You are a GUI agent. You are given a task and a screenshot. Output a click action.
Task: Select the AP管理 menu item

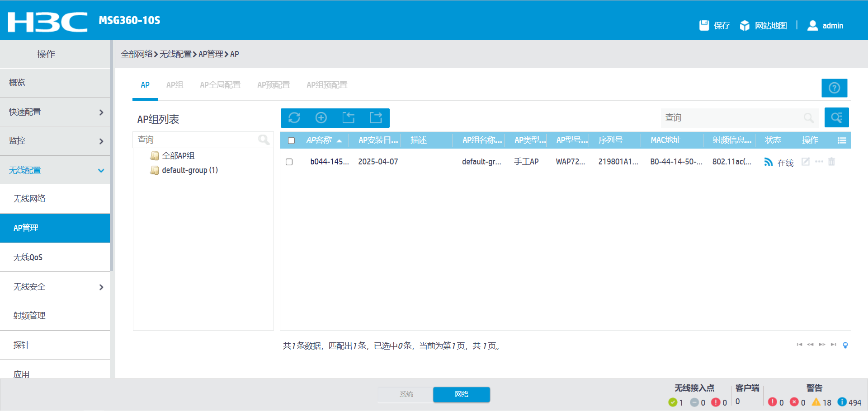pyautogui.click(x=55, y=228)
